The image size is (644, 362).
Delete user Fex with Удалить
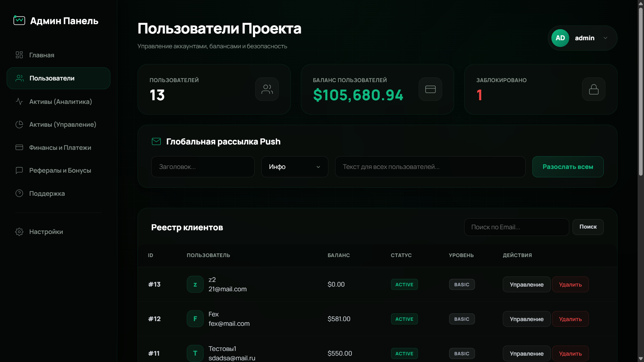[x=570, y=319]
